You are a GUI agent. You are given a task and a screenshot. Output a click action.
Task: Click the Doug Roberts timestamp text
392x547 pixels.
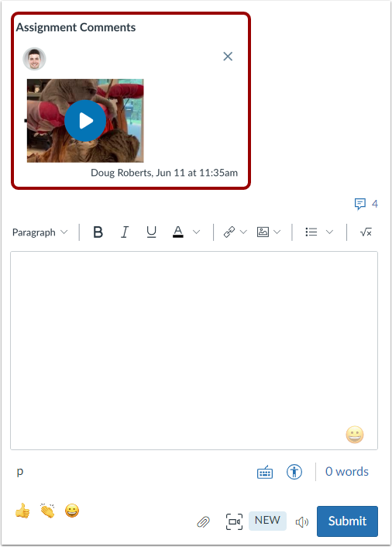tap(164, 173)
